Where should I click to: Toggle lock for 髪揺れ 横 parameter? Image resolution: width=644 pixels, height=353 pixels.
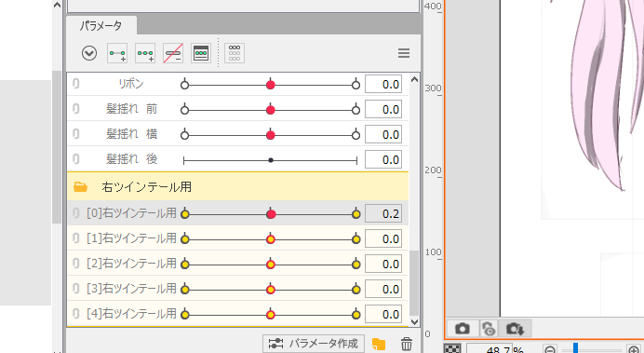pos(76,134)
